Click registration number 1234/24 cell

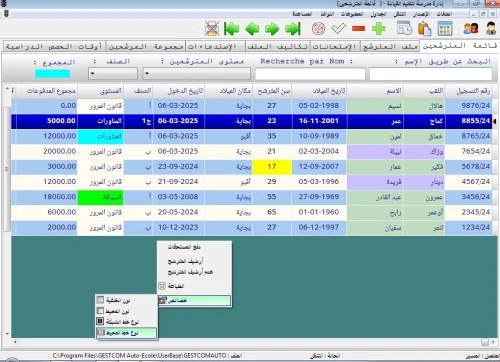click(x=469, y=228)
